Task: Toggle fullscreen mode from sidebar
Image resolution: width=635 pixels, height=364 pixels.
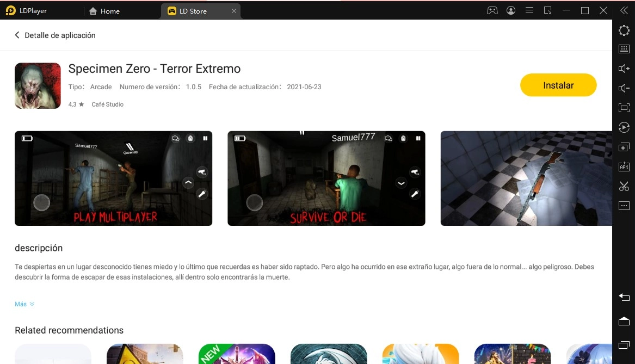Action: point(624,108)
